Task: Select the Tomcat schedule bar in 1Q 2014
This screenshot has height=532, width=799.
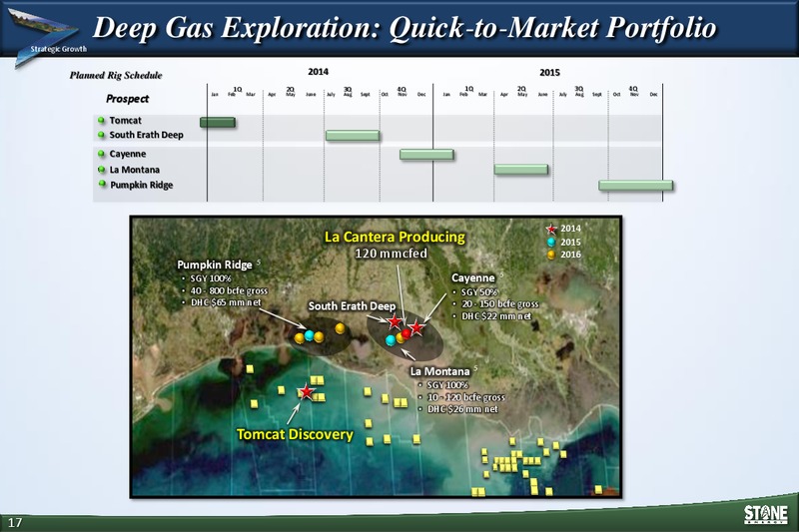Action: tap(218, 122)
